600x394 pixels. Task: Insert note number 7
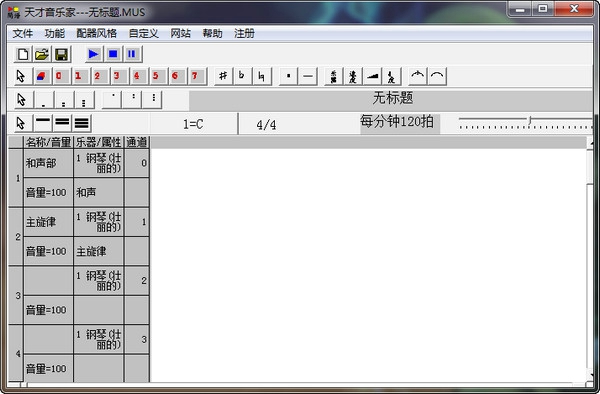pos(196,76)
